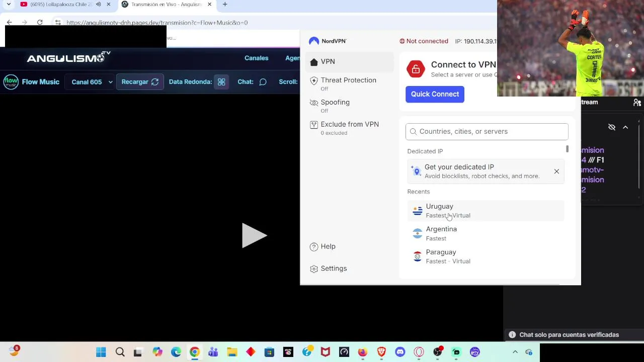Show hidden system tray icons
This screenshot has width=644, height=362.
[515, 352]
